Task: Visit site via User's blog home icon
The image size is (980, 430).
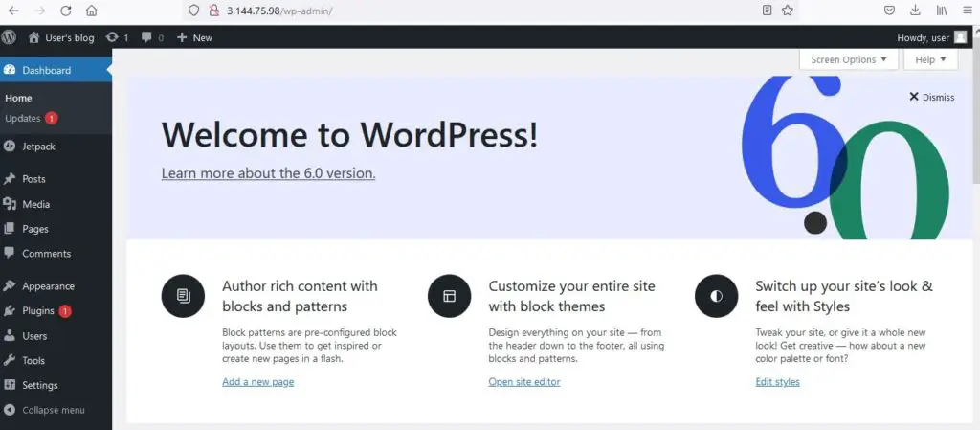Action: pyautogui.click(x=34, y=37)
